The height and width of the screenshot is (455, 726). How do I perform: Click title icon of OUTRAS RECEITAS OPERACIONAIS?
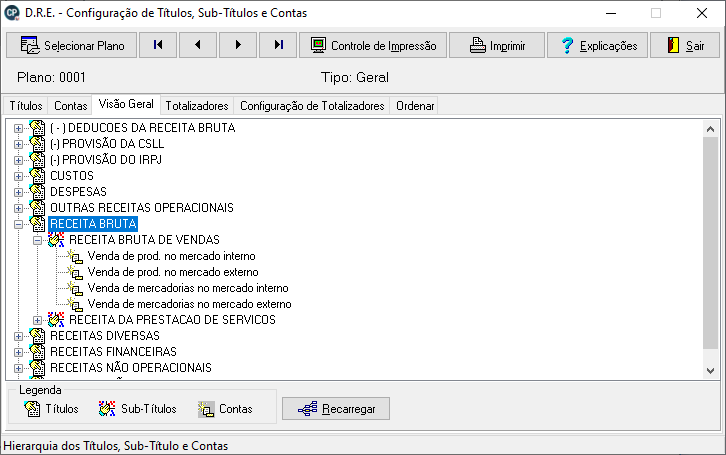[37, 208]
